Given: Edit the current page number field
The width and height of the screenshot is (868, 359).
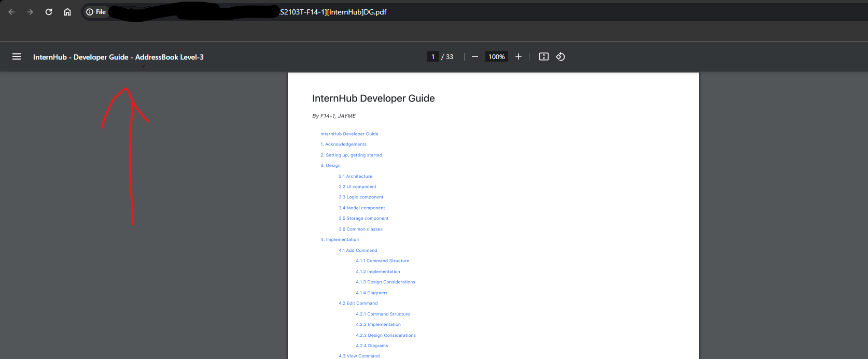Looking at the screenshot, I should pos(433,57).
